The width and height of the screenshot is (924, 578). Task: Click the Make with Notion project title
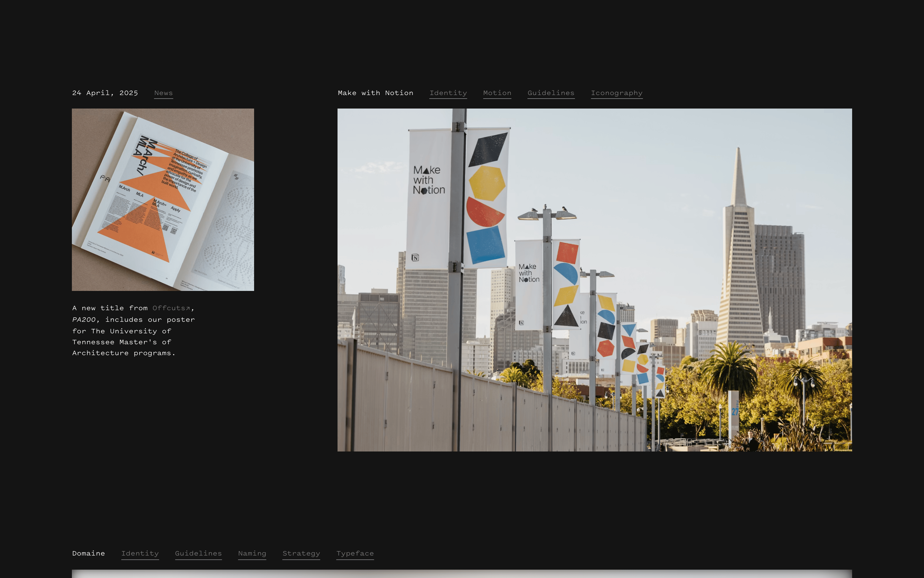tap(375, 93)
